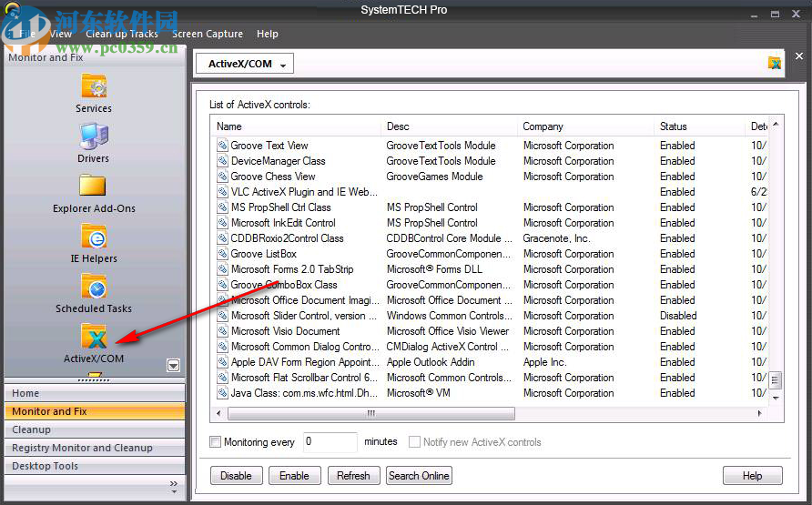Screen dimensions: 812x505
Task: Click the Refresh button
Action: pos(354,476)
